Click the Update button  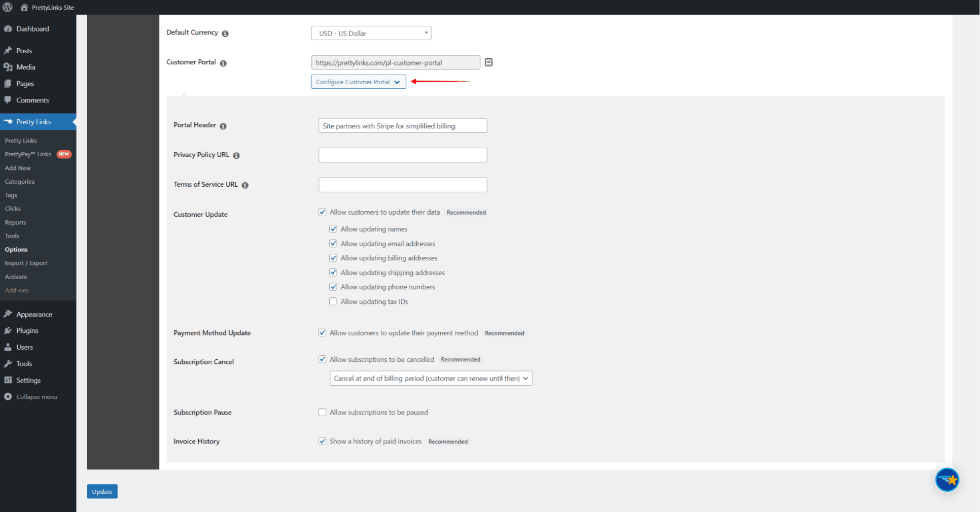click(x=102, y=491)
